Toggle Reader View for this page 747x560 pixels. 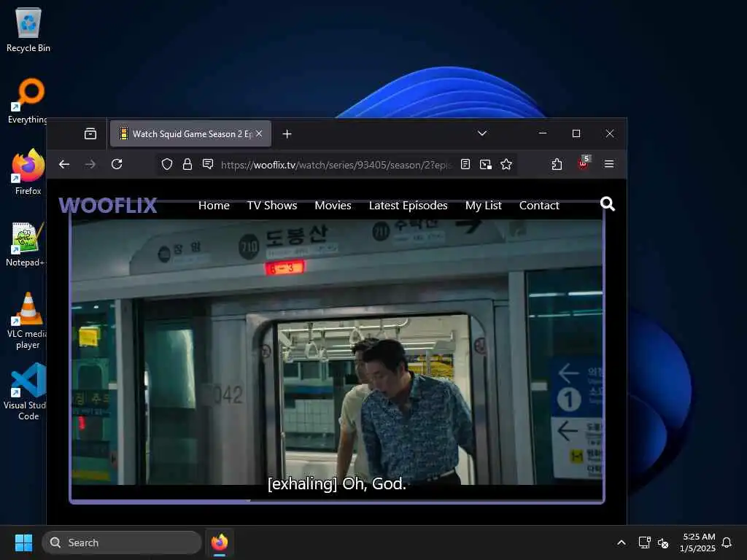click(465, 164)
